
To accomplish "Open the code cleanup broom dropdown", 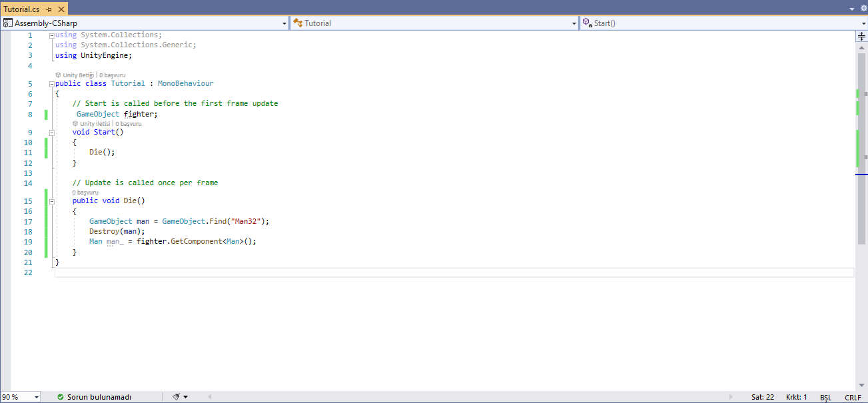I will [185, 397].
